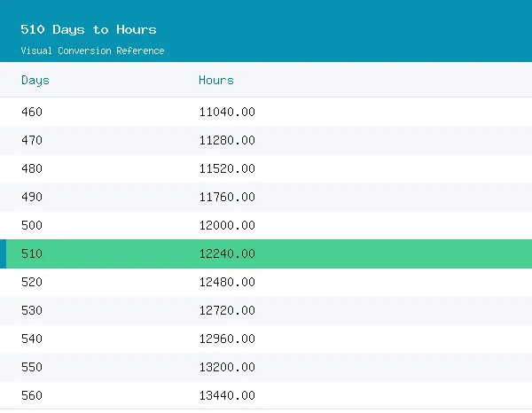
Task: Click the 'Hours' column header
Action: pos(216,81)
